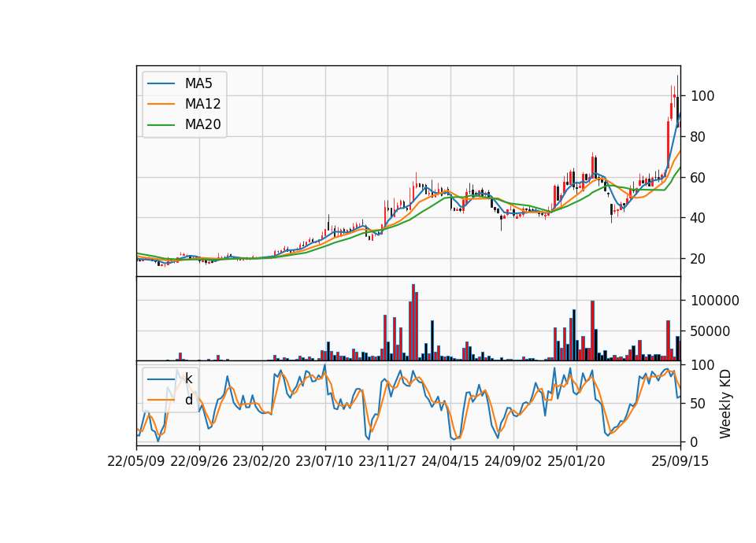Click the price axis value 20
Viewport: 756px width, 543px height.
pos(699,259)
